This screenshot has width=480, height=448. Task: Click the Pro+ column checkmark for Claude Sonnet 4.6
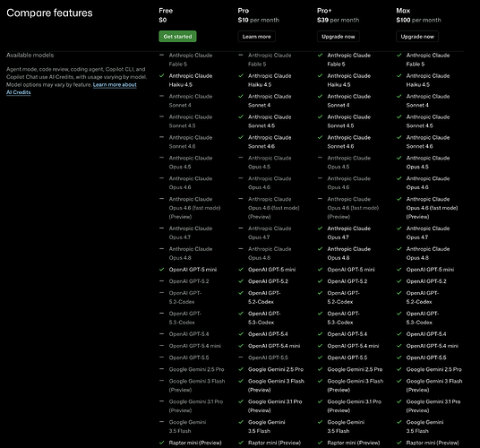[320, 137]
